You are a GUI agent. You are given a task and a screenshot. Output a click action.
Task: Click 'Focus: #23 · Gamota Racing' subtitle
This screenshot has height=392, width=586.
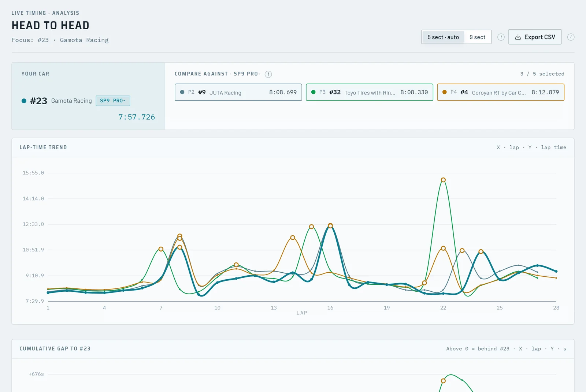click(x=60, y=40)
